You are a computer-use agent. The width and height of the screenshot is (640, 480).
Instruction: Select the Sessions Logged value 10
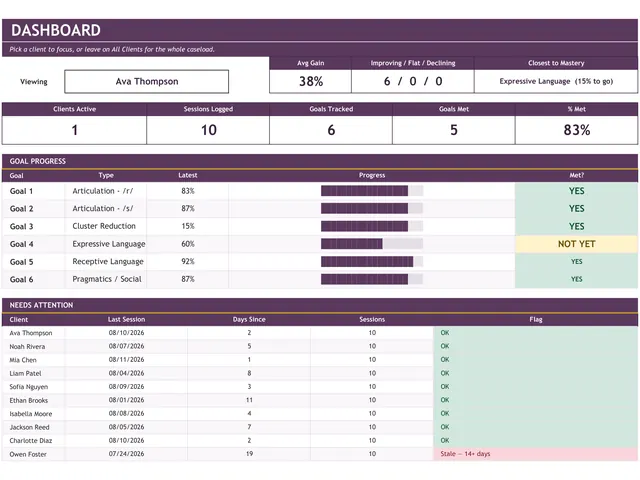click(208, 130)
